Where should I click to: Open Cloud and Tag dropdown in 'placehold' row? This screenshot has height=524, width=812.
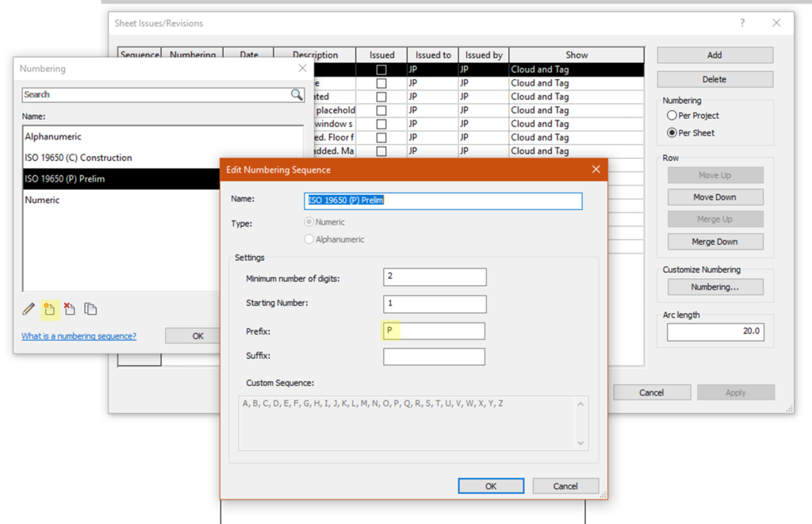click(x=576, y=110)
